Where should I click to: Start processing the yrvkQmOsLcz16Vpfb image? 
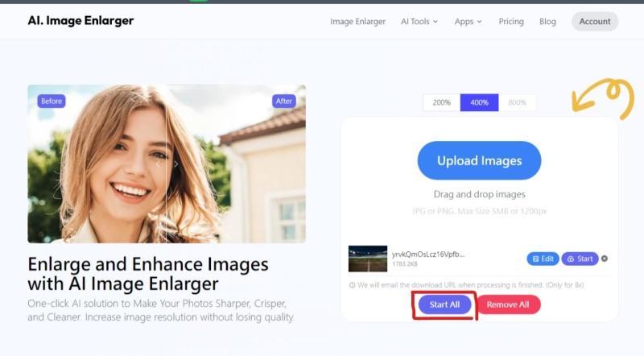[580, 259]
